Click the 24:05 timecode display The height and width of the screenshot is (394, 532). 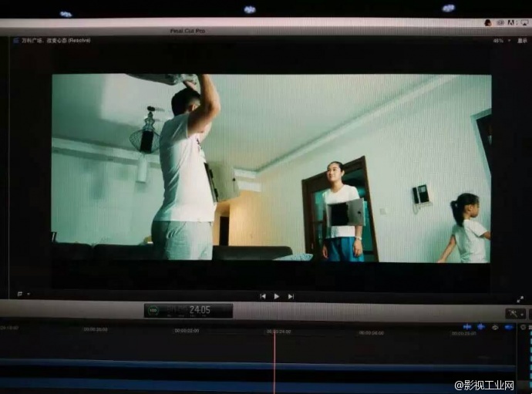tap(200, 310)
